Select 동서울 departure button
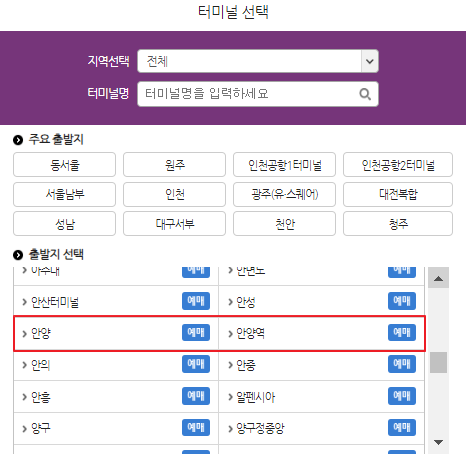 [x=64, y=165]
